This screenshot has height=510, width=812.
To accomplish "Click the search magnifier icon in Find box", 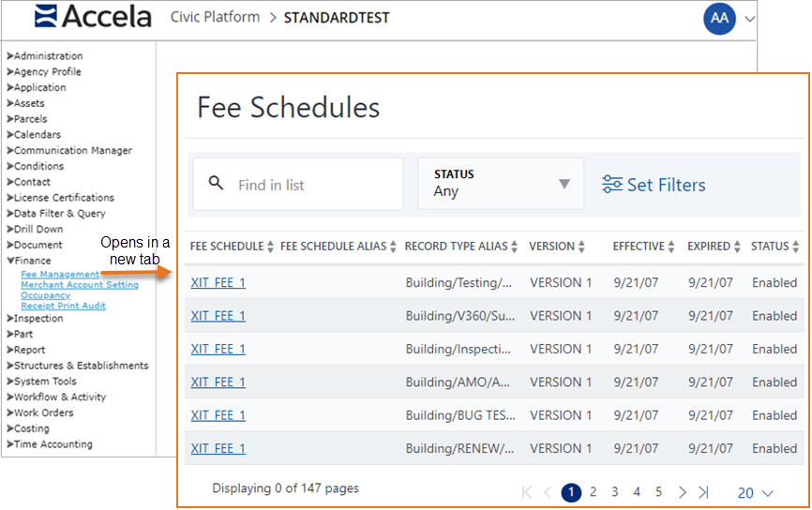I will coord(217,184).
